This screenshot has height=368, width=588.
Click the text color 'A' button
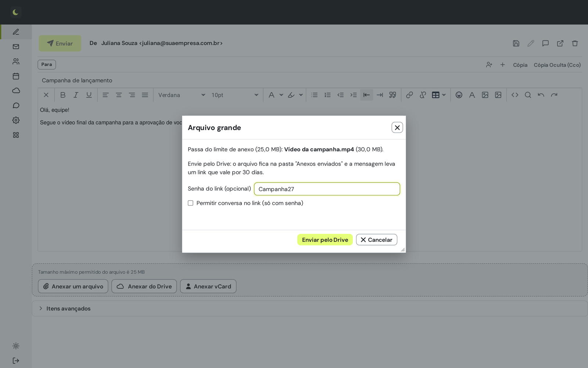pos(271,95)
